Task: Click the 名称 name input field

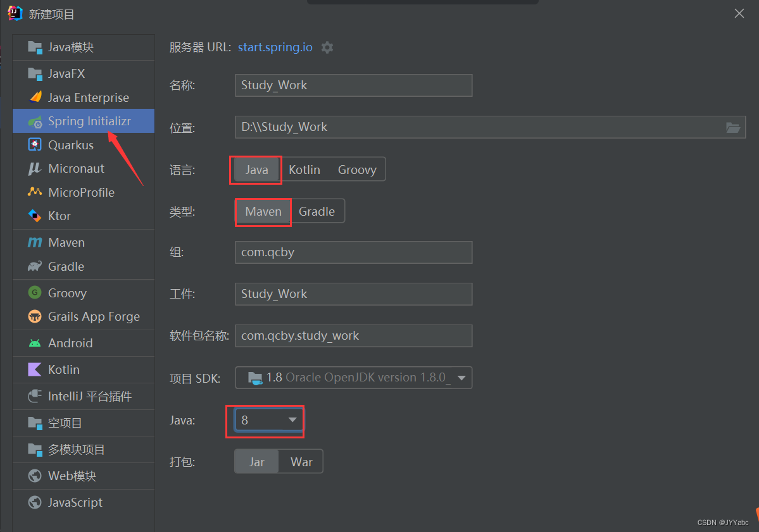Action: [x=353, y=85]
